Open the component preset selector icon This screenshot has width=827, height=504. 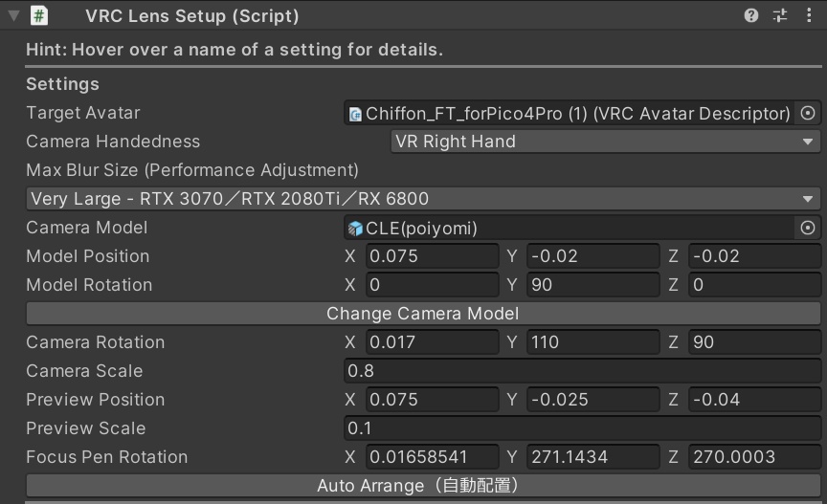click(x=780, y=15)
